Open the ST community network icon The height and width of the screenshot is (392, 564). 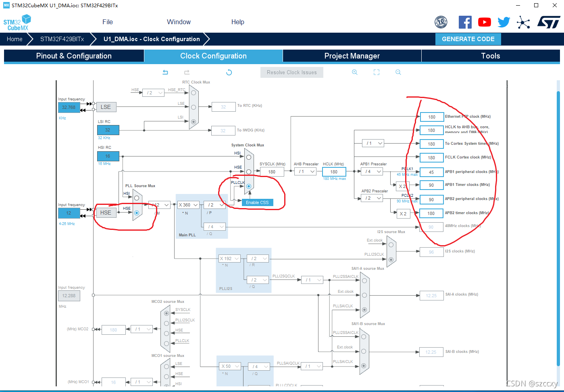523,22
